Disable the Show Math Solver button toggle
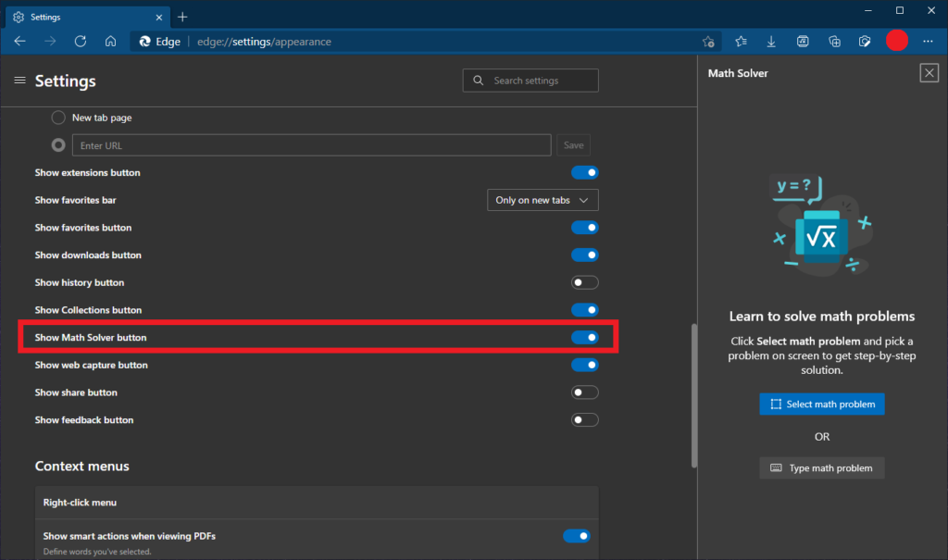Image resolution: width=948 pixels, height=560 pixels. click(584, 337)
